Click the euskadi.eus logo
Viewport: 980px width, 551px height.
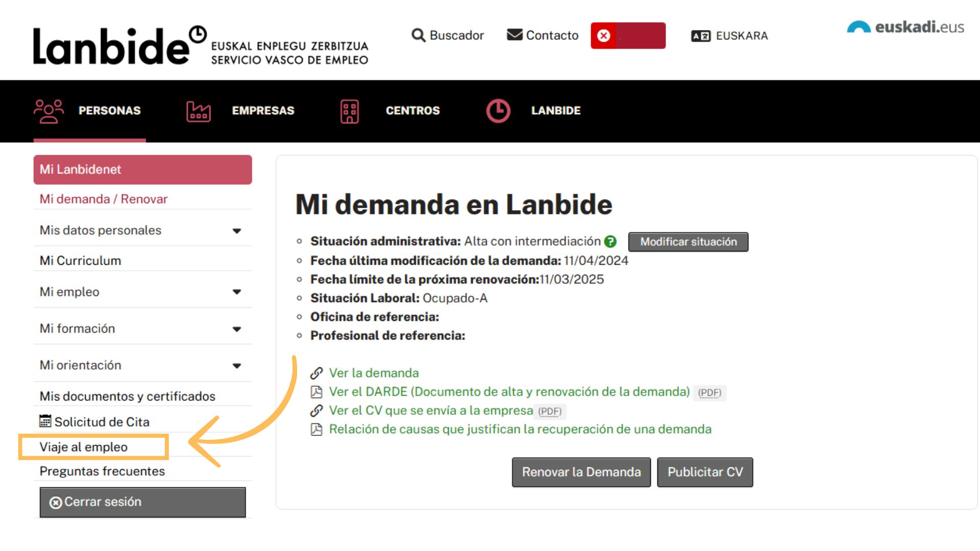point(905,27)
